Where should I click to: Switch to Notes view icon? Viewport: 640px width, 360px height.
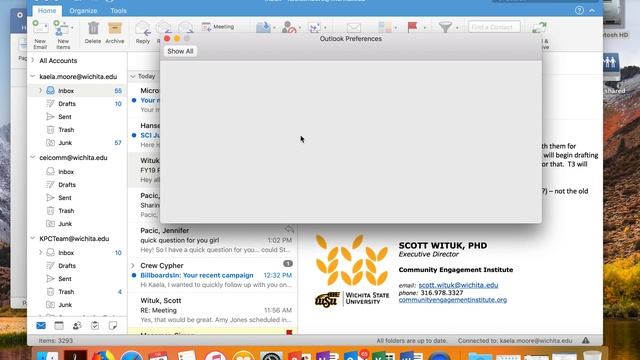tap(113, 325)
